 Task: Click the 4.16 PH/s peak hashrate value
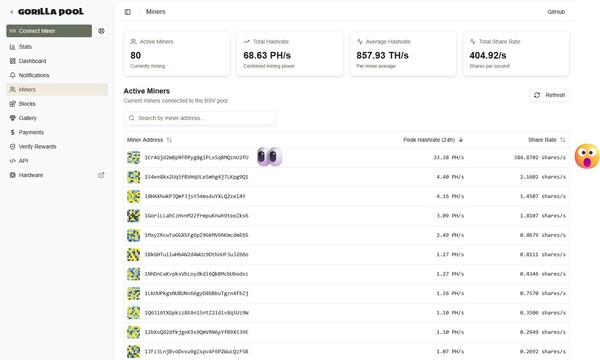pos(450,196)
